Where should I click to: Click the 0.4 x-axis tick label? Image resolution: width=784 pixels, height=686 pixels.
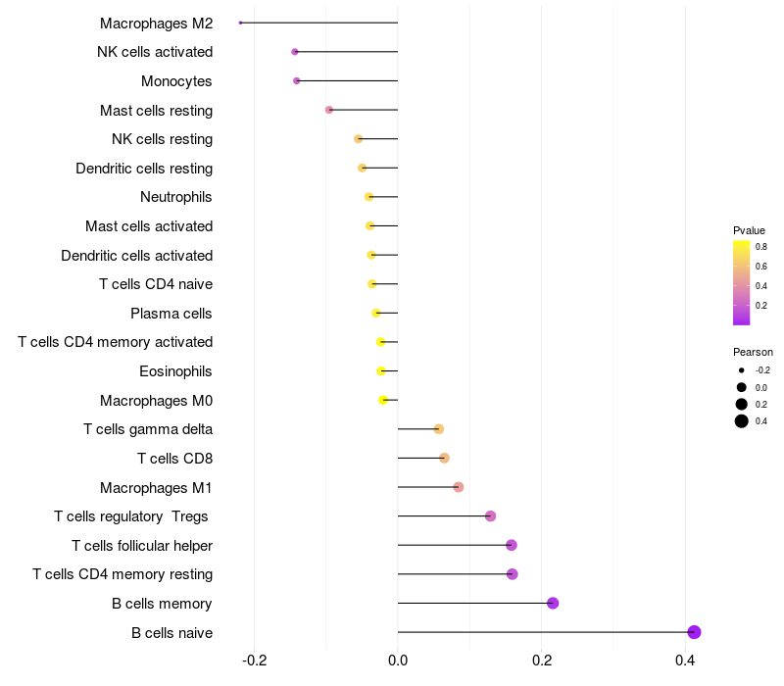[685, 661]
